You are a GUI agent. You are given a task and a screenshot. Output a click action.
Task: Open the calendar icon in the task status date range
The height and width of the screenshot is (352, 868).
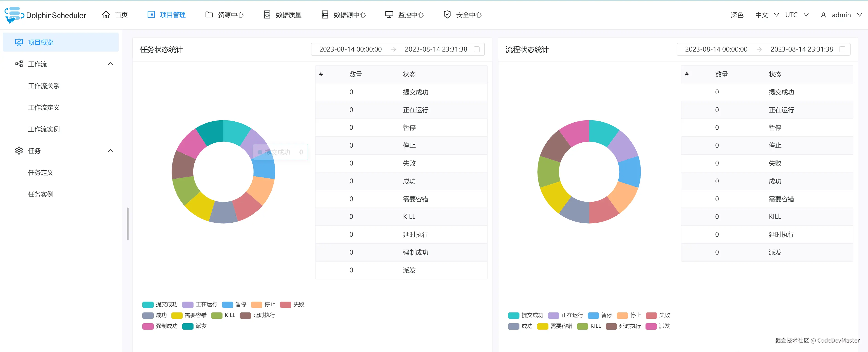point(476,50)
